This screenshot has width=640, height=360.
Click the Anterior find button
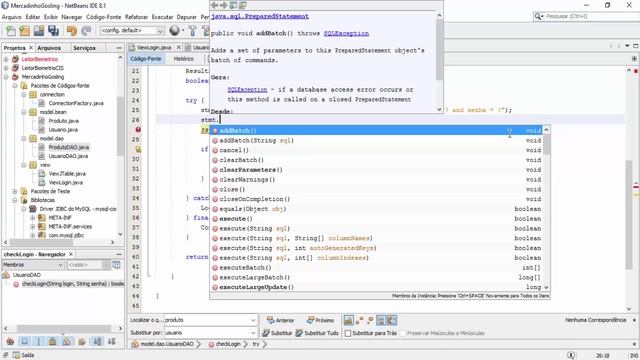[x=280, y=320]
